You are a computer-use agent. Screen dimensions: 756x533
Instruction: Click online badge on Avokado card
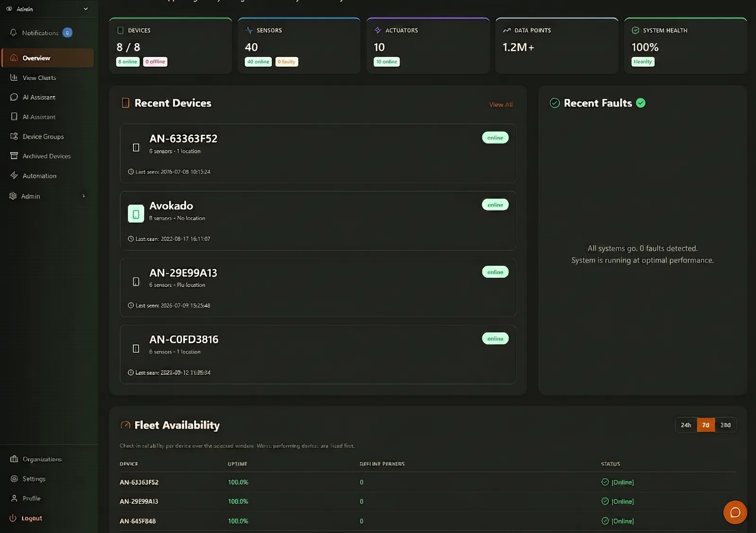click(x=495, y=205)
